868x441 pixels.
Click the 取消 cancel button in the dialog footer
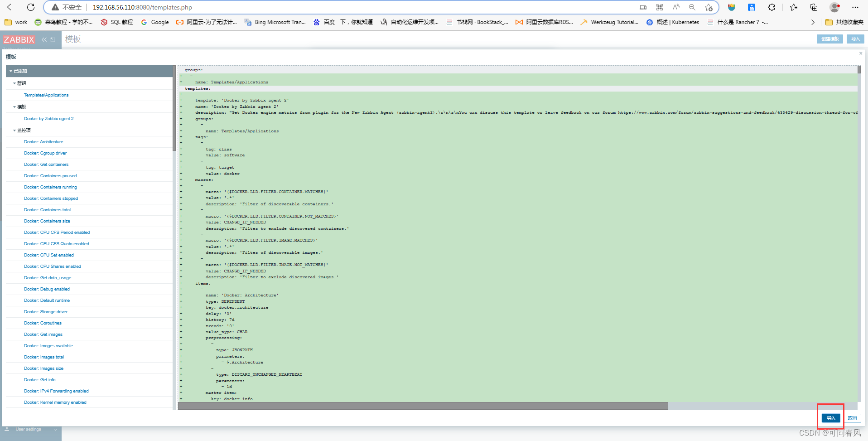click(x=852, y=418)
